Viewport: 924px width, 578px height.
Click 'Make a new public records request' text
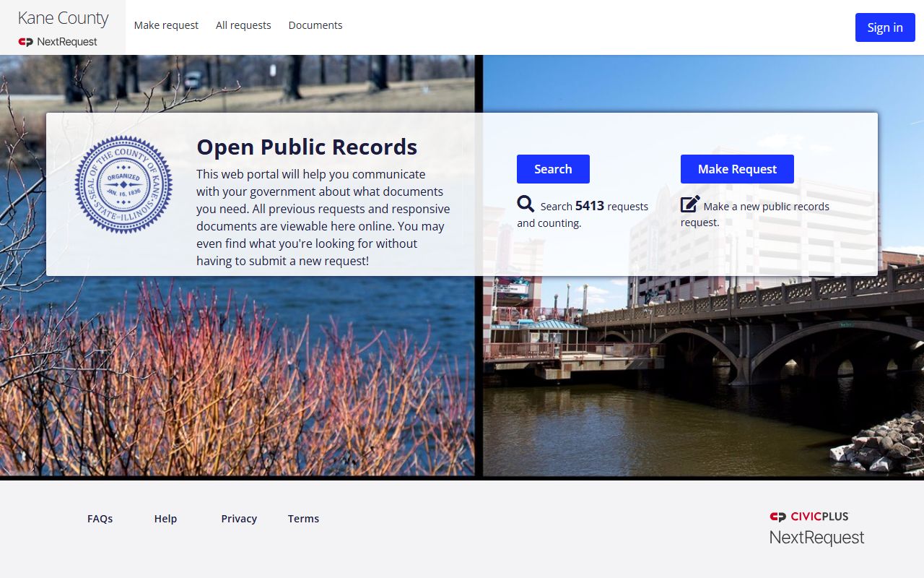pyautogui.click(x=755, y=214)
